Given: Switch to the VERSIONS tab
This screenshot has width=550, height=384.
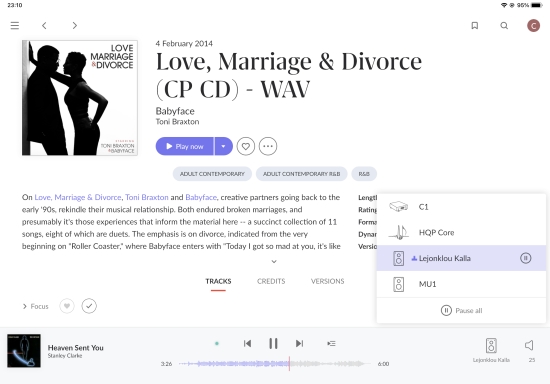Looking at the screenshot, I should (328, 281).
